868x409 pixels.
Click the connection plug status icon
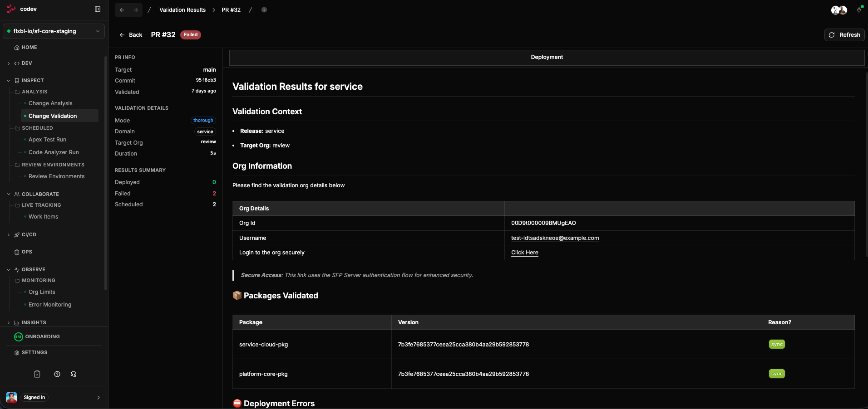[x=859, y=10]
